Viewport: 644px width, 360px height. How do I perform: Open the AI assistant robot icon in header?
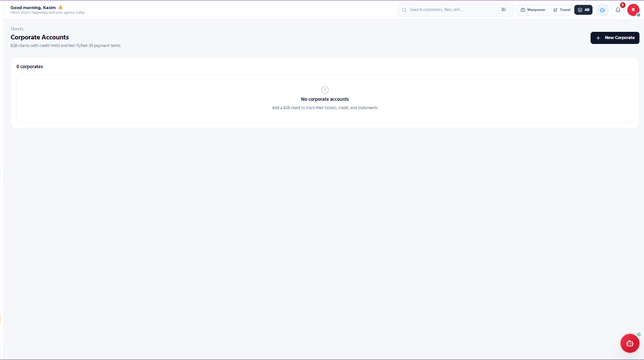click(x=602, y=10)
